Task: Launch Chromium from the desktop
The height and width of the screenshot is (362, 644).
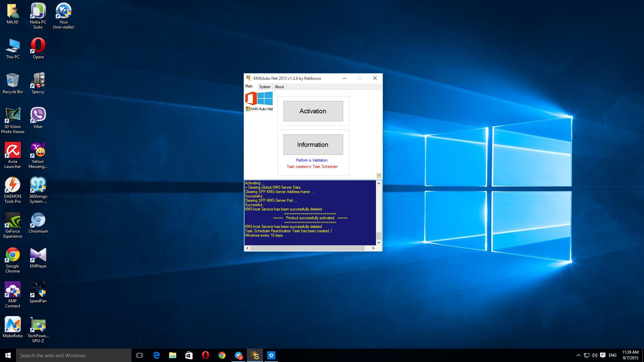Action: coord(38,223)
